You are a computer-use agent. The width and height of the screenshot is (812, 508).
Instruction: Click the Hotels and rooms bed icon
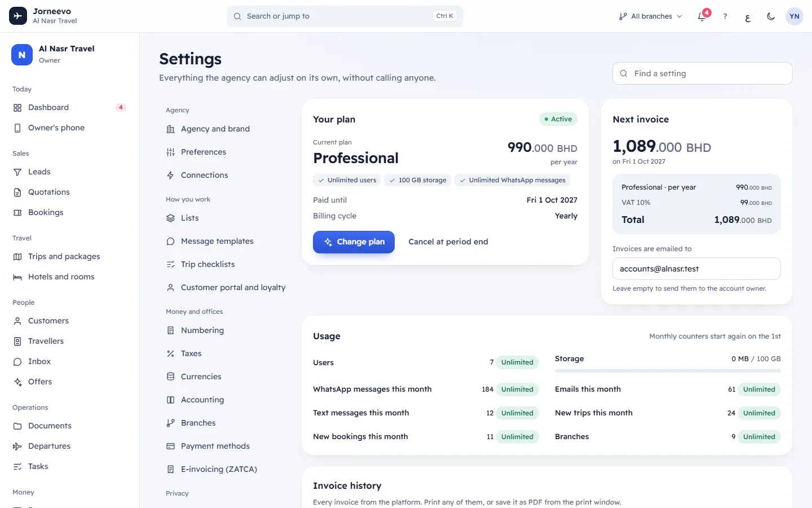pos(17,277)
